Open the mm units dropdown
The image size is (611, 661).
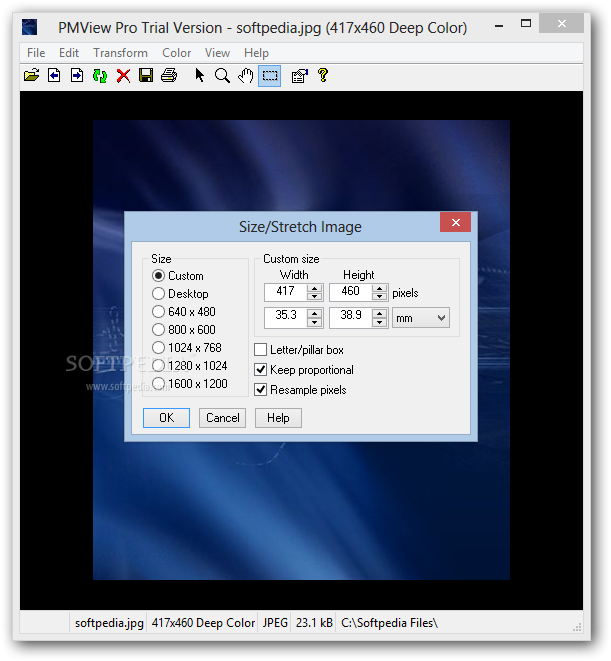tap(421, 318)
